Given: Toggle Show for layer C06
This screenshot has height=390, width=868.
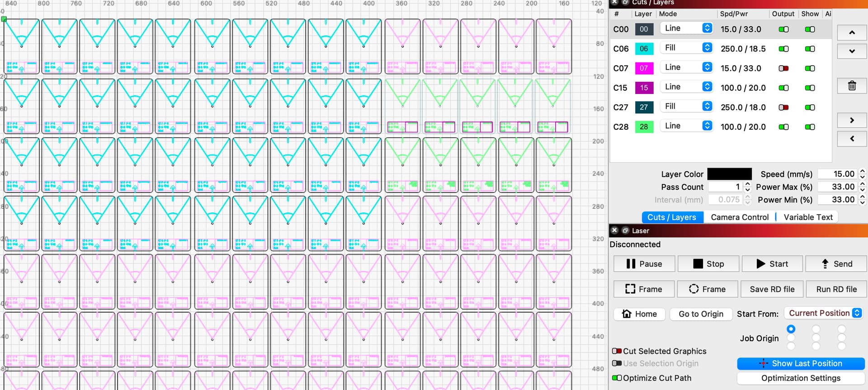Looking at the screenshot, I should 810,49.
